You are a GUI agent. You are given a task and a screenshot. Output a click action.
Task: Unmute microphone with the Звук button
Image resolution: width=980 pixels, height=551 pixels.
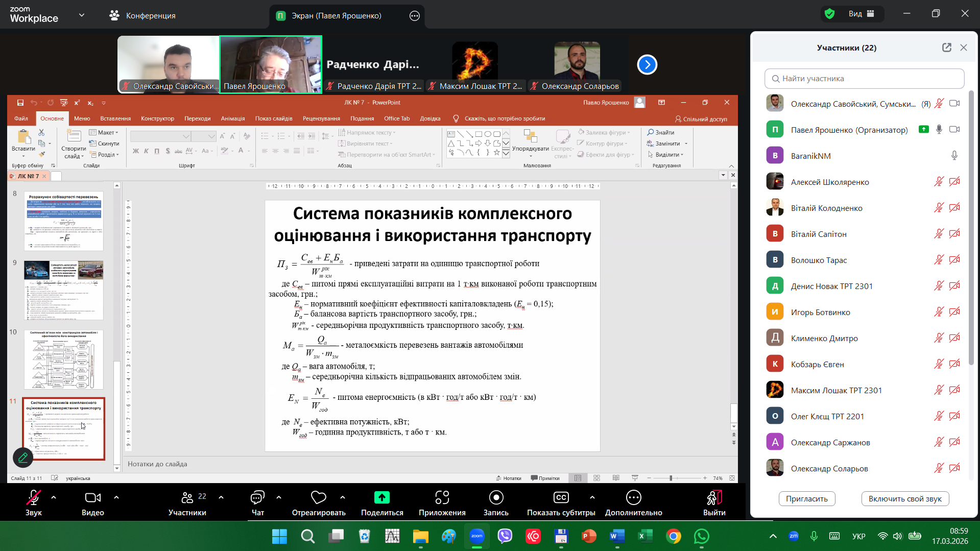coord(33,497)
